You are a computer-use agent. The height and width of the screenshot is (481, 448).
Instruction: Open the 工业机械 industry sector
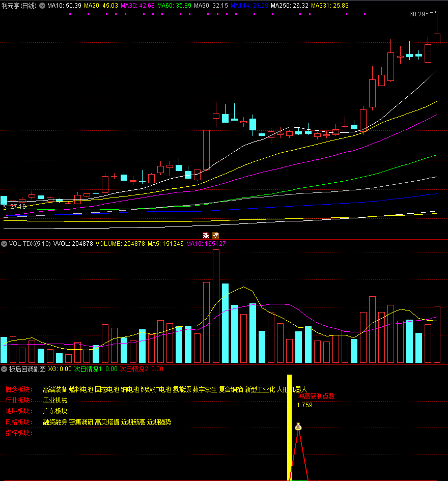pos(55,401)
